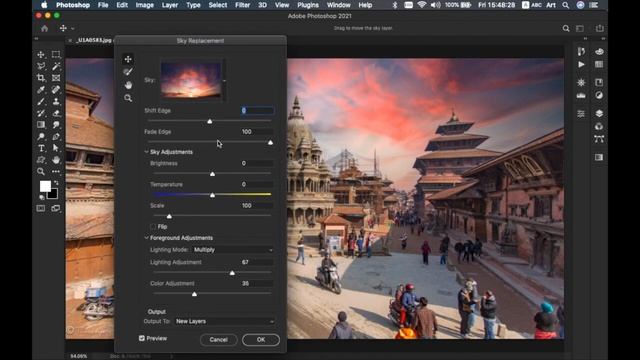Choose the Hand tool in Sky Replacement dialog
The width and height of the screenshot is (640, 360).
(128, 85)
